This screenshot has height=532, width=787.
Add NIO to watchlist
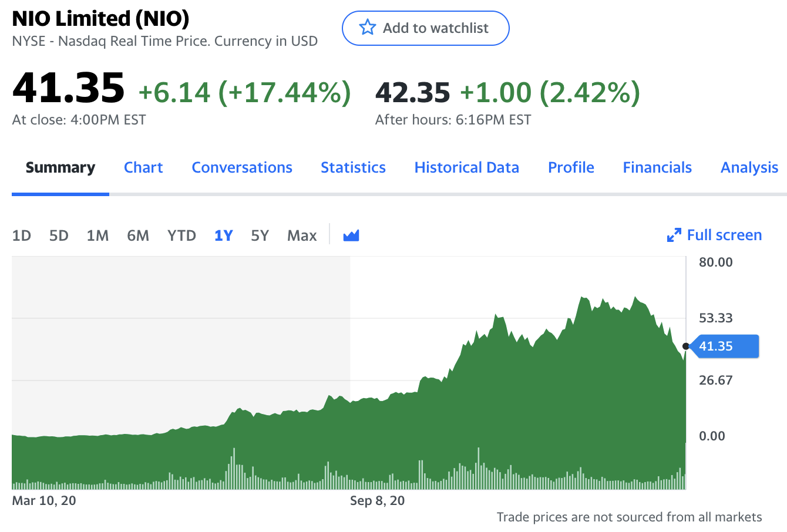point(426,28)
